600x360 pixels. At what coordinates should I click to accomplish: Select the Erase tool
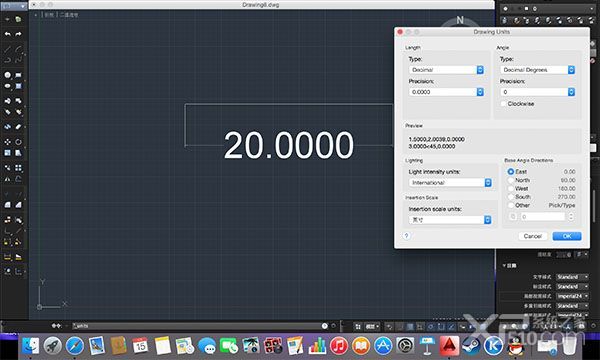pos(18,127)
